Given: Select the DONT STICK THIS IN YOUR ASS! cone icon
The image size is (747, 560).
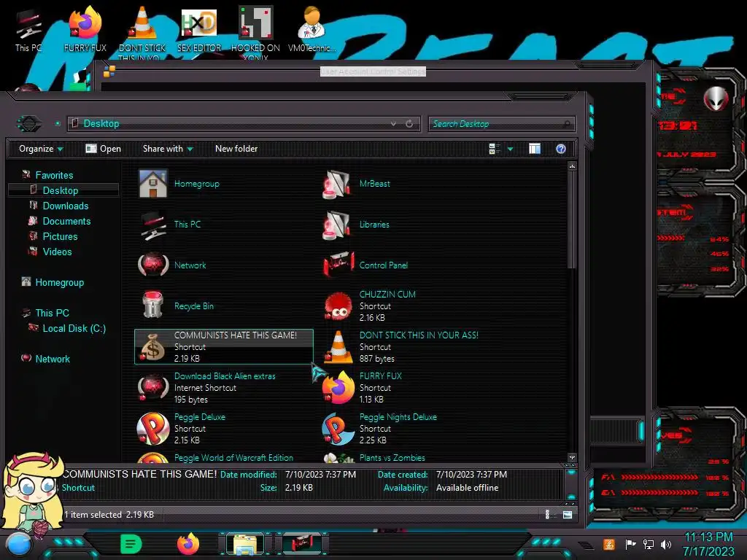Looking at the screenshot, I should point(338,347).
